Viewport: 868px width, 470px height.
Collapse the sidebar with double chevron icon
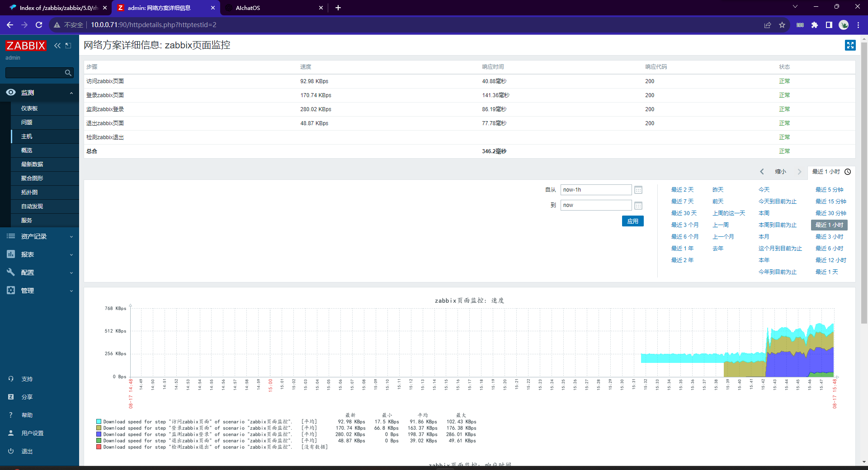click(57, 46)
